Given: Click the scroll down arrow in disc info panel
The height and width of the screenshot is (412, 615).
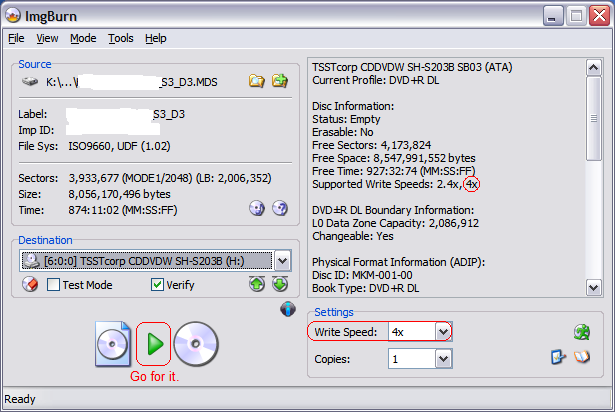Looking at the screenshot, I should tap(594, 286).
